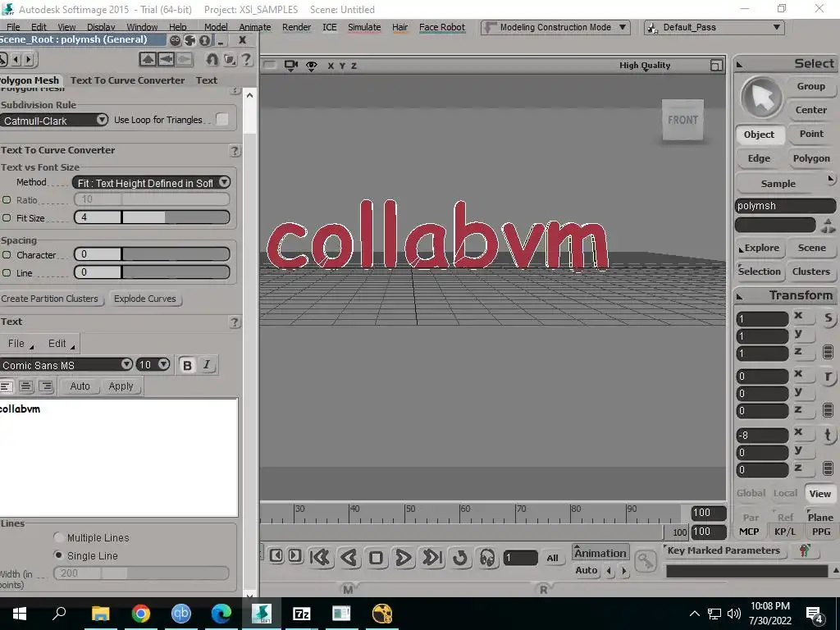
Task: Open the Catmull-Clark subdivision dropdown
Action: pyautogui.click(x=54, y=121)
